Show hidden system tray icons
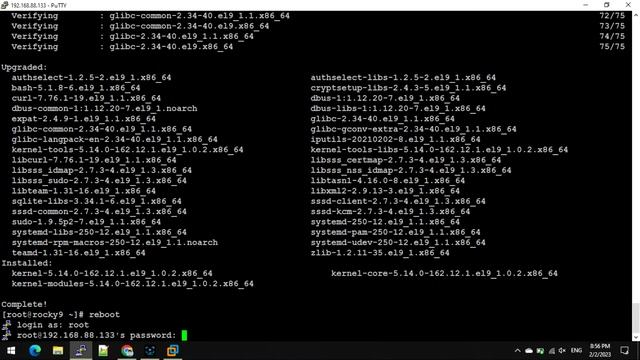 tap(517, 351)
